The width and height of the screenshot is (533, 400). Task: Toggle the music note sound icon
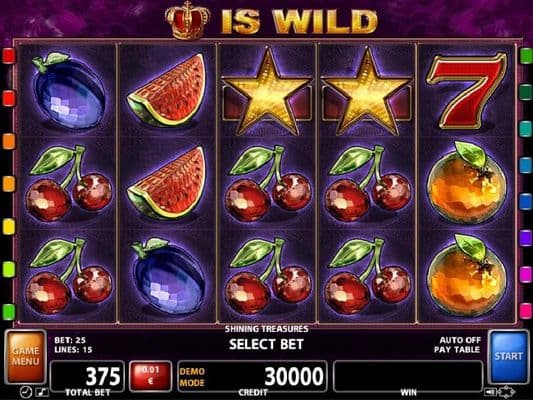pyautogui.click(x=42, y=393)
